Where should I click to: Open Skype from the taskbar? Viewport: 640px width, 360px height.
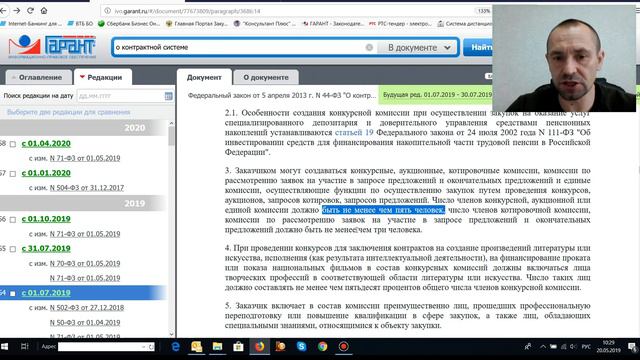point(302,347)
